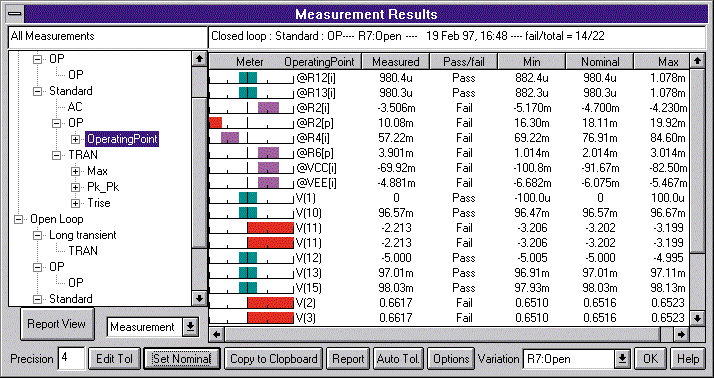
Task: Click the Measured column header
Action: pos(395,61)
